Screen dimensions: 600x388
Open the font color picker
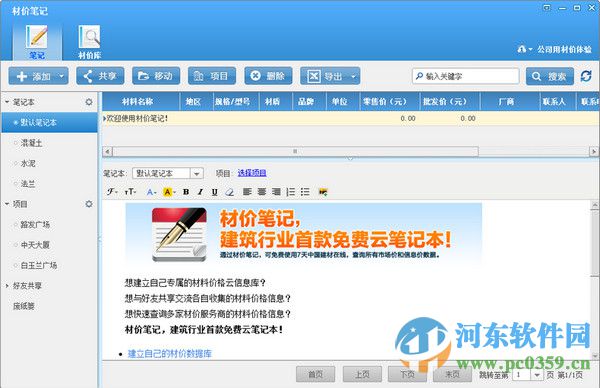coord(151,192)
